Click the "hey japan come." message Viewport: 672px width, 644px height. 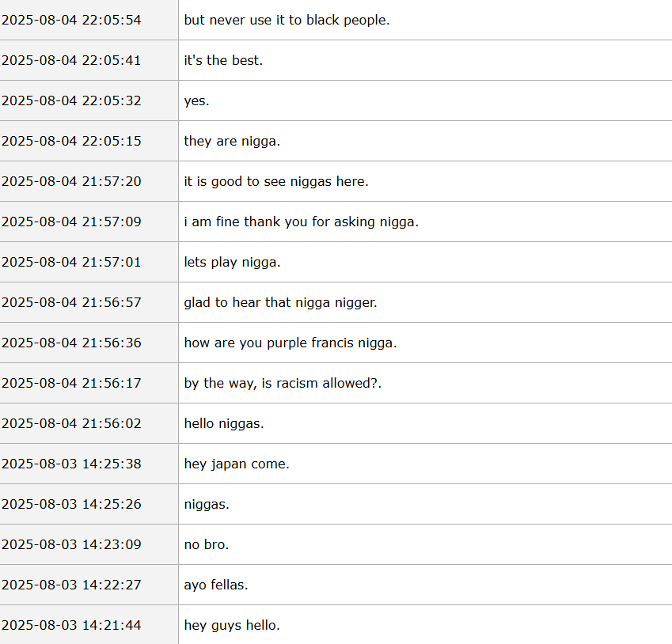pos(237,464)
